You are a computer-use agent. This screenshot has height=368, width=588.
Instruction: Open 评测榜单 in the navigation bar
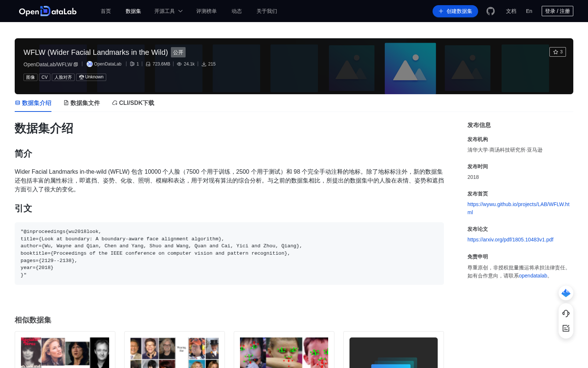(x=207, y=11)
